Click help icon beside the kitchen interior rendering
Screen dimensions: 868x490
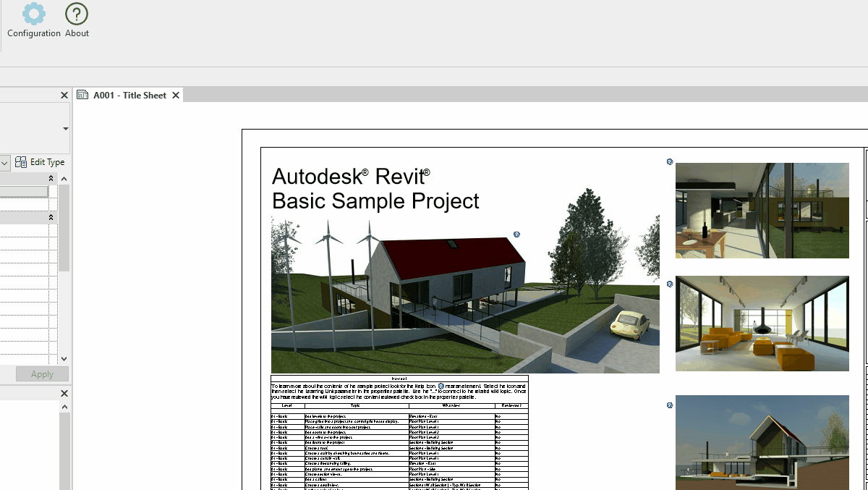670,162
